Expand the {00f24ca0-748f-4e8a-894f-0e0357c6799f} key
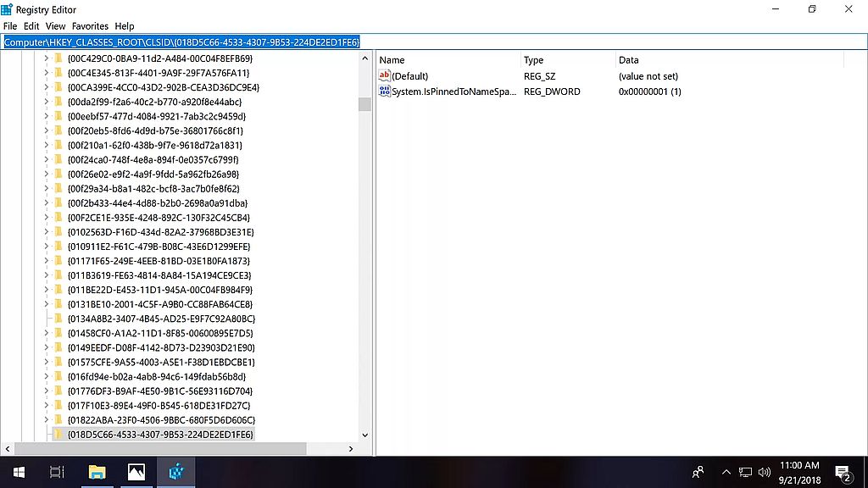This screenshot has width=868, height=488. [47, 159]
